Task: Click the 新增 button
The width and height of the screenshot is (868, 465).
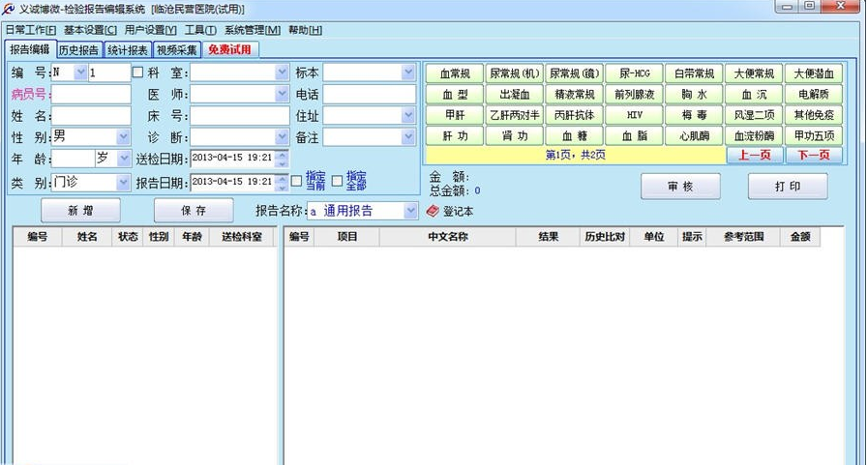Action: (80, 211)
